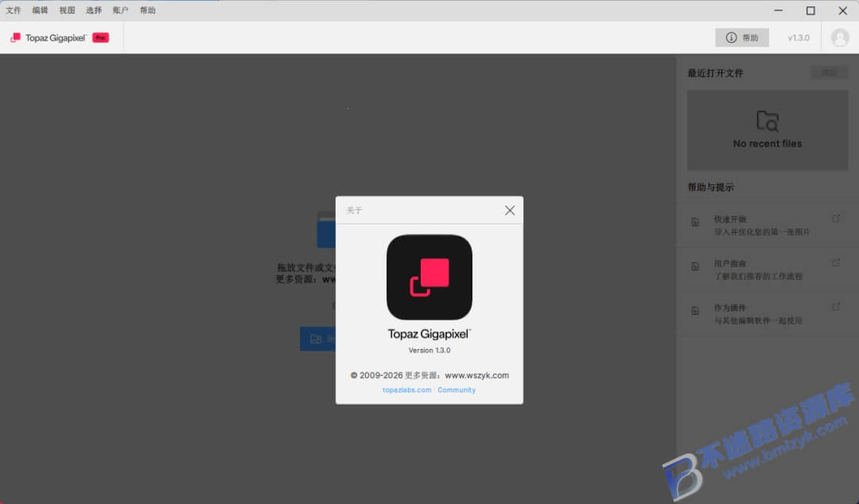
Task: Click the document icon beside 作为插件
Action: [695, 311]
